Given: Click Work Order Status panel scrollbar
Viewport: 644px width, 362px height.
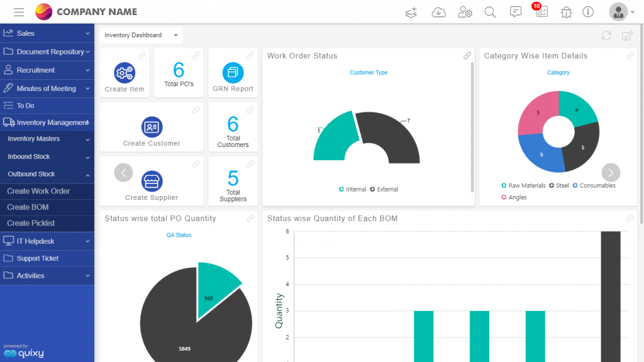Looking at the screenshot, I should 472,127.
